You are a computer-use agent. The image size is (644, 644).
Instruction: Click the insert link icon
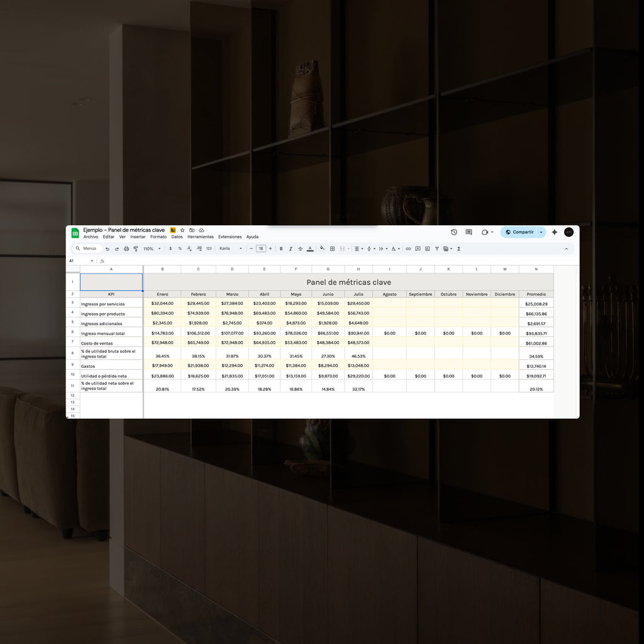[x=408, y=248]
